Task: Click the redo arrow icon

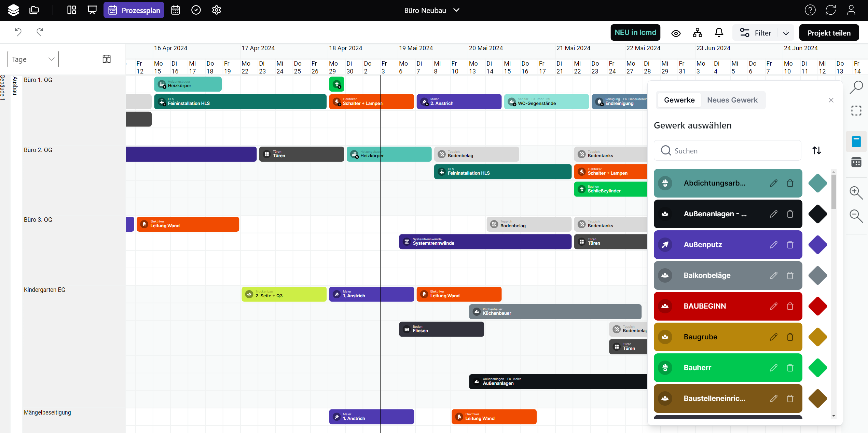Action: coord(40,32)
